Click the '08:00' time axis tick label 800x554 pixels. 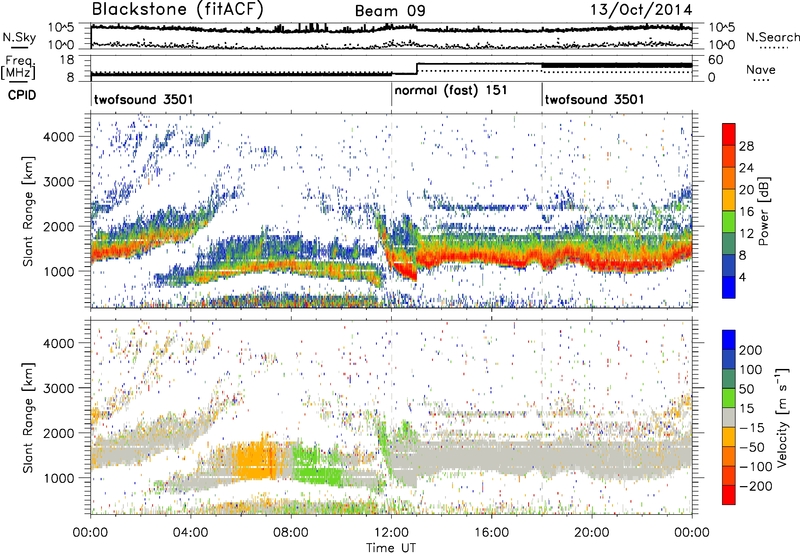click(x=291, y=533)
